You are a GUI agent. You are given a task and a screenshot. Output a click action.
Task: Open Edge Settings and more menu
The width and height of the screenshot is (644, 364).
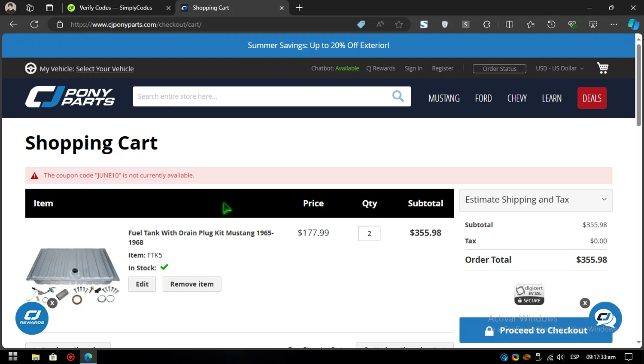tap(614, 24)
